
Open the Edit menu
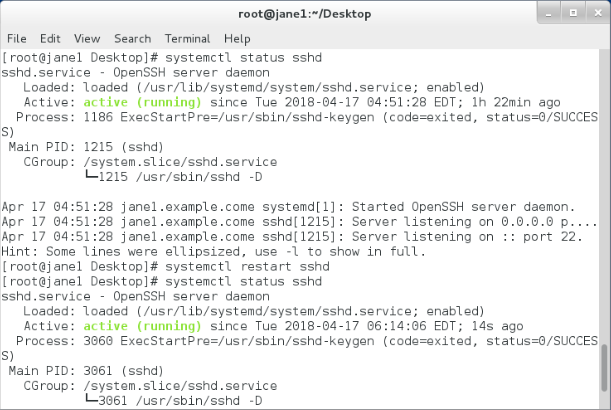tap(50, 39)
